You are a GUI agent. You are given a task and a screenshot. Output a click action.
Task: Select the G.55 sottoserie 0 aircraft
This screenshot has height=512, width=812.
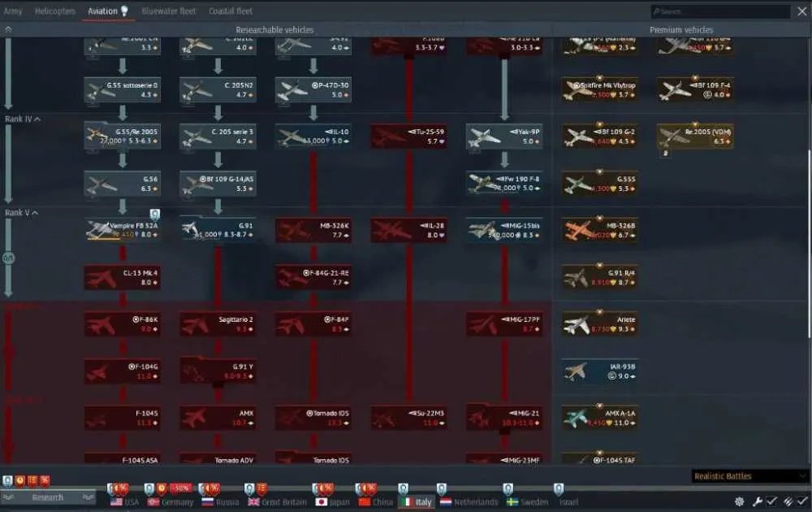click(123, 89)
